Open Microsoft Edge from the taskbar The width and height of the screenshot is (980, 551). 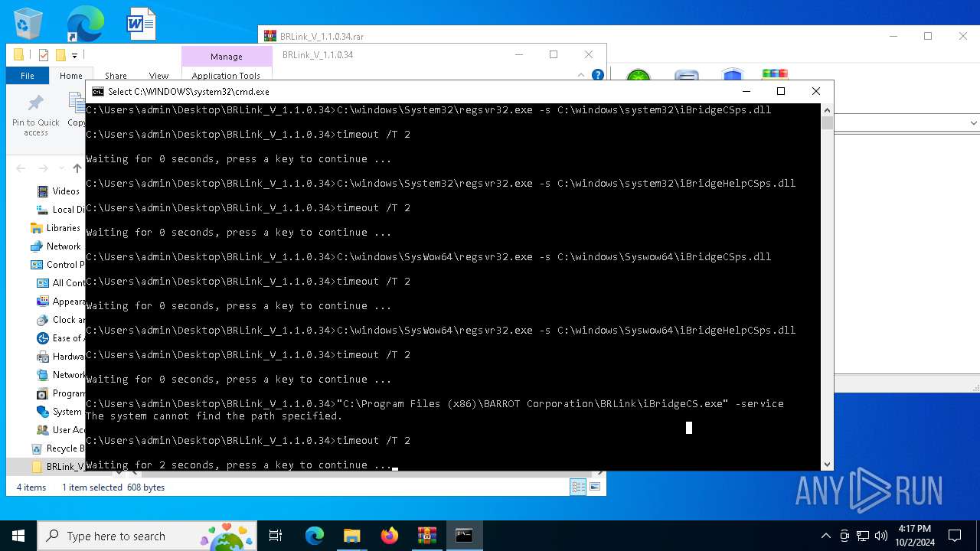coord(315,536)
